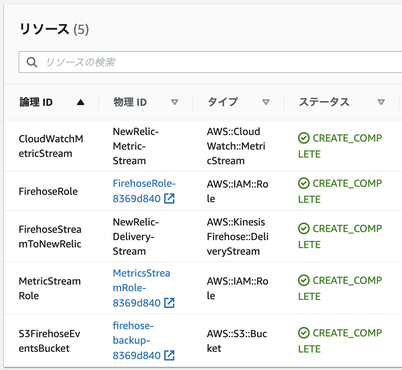Click the 論理 ID column header
The width and height of the screenshot is (402, 370).
(x=36, y=102)
